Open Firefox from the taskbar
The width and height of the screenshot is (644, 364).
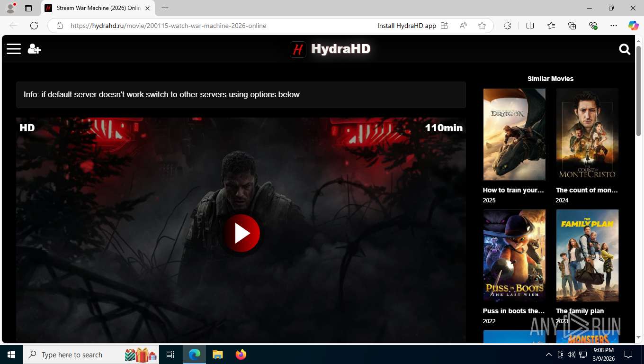coord(241,355)
